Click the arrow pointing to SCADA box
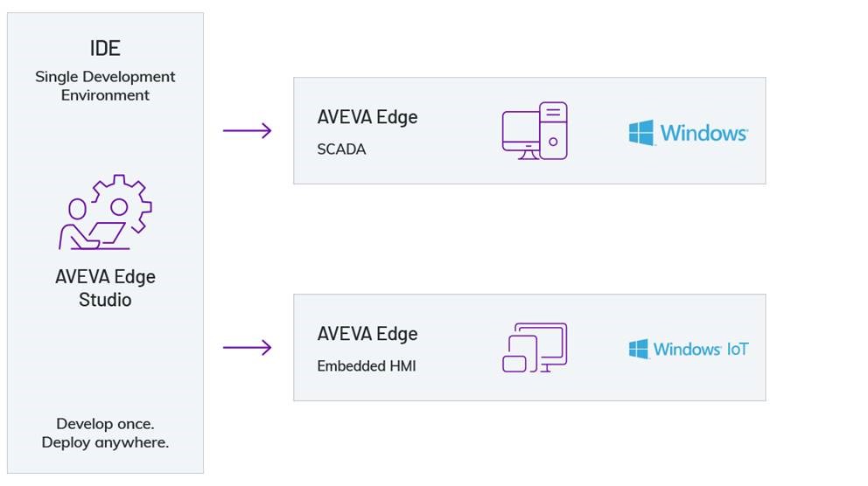 247,131
